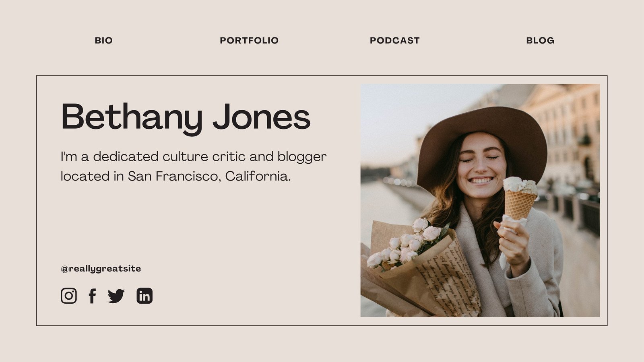
Task: Click the @reallygreatsite handle
Action: [x=101, y=268]
